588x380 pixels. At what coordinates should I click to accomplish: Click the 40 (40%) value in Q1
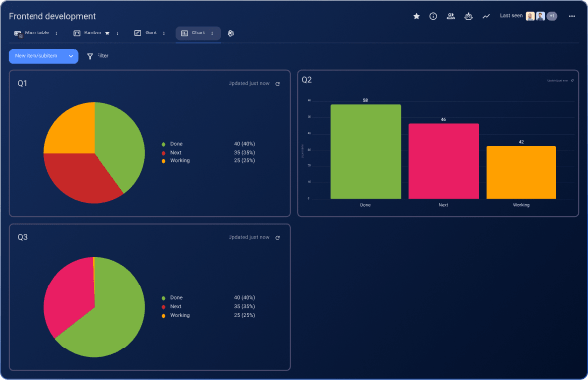click(x=245, y=144)
